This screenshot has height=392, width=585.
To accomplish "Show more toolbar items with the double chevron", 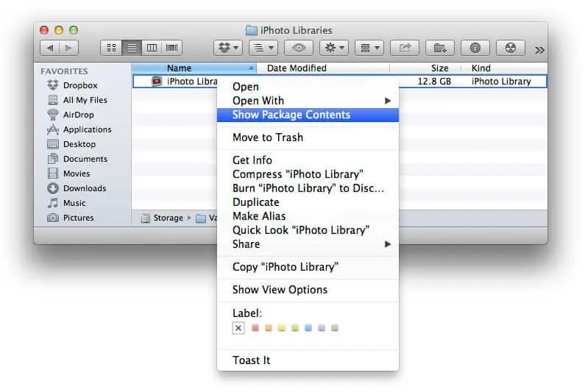I will [539, 50].
